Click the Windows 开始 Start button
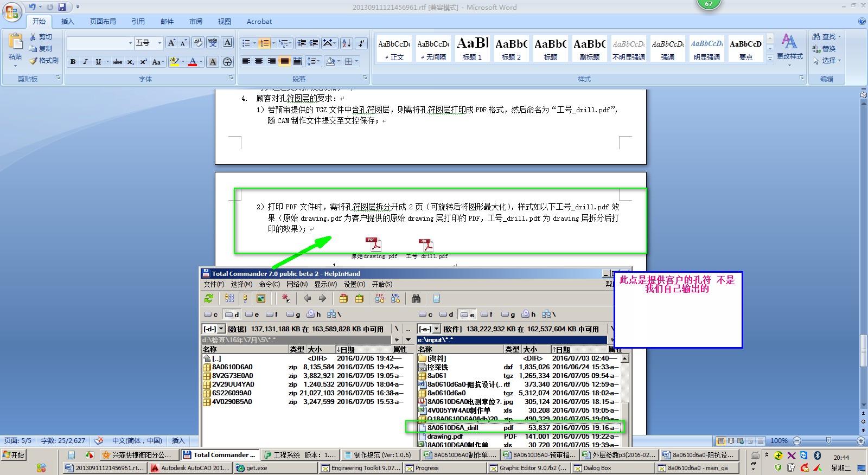 pos(14,454)
